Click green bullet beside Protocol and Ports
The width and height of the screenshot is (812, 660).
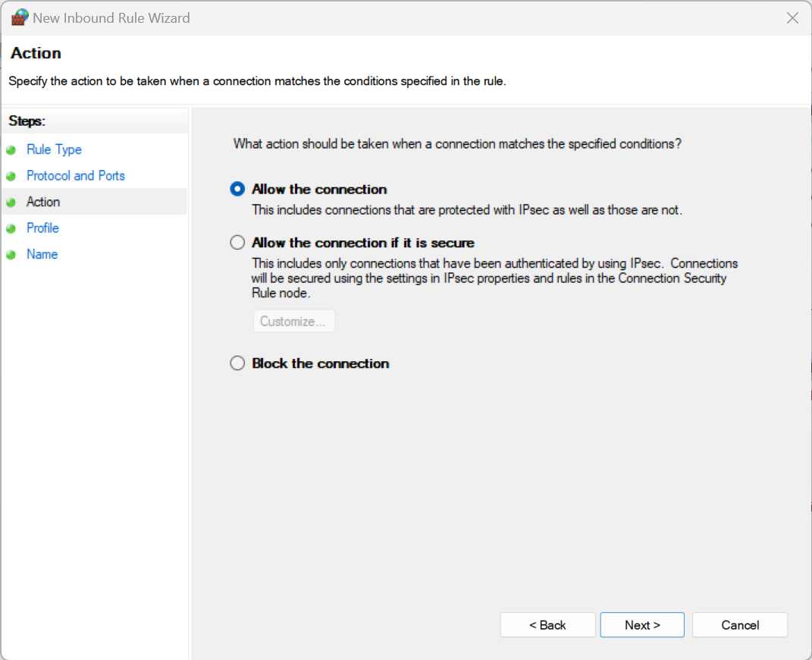(11, 176)
